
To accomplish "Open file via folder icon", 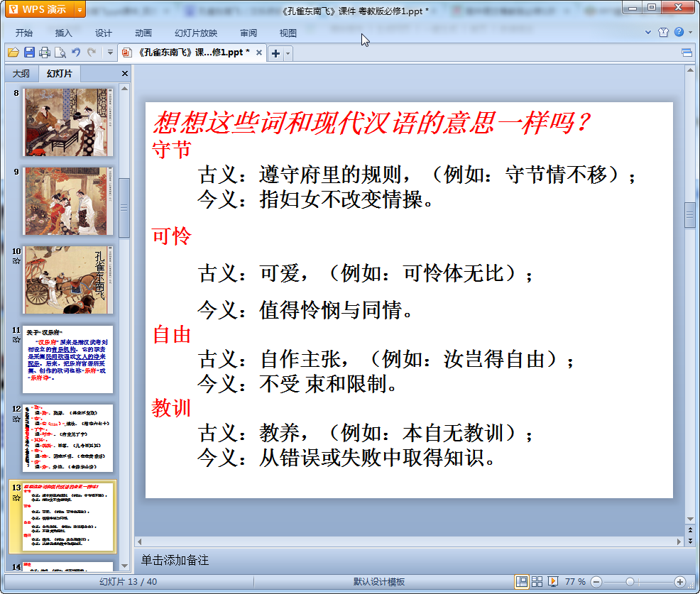I will (13, 53).
